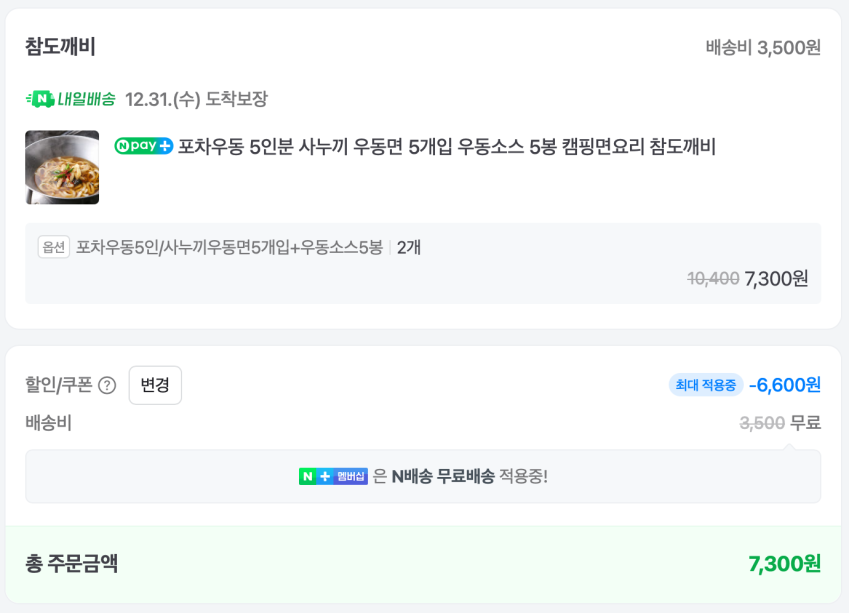The image size is (849, 613).
Task: Click the green 7,300원 total amount
Action: [x=784, y=564]
